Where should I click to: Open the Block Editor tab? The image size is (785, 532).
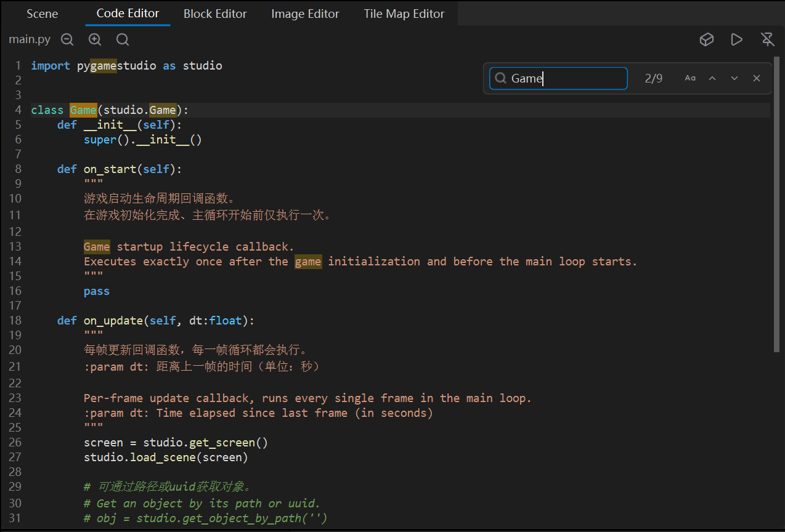click(215, 14)
